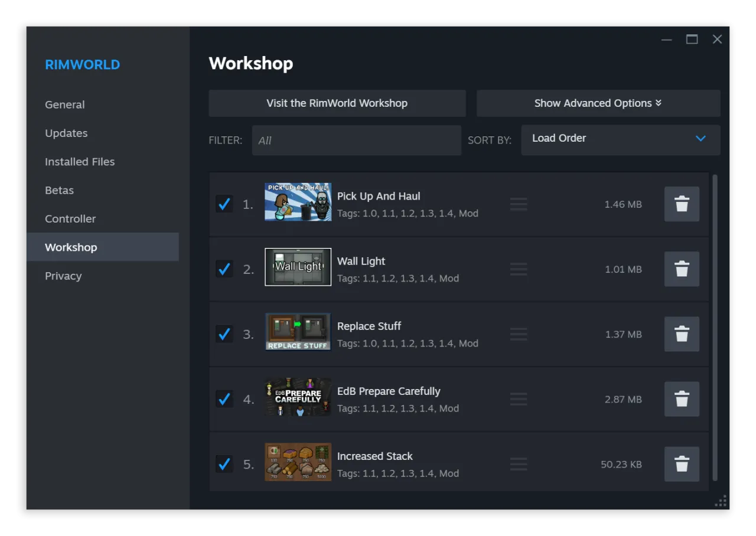The image size is (756, 536).
Task: Click EdB Prepare Carefully's reorder handle
Action: pos(518,399)
